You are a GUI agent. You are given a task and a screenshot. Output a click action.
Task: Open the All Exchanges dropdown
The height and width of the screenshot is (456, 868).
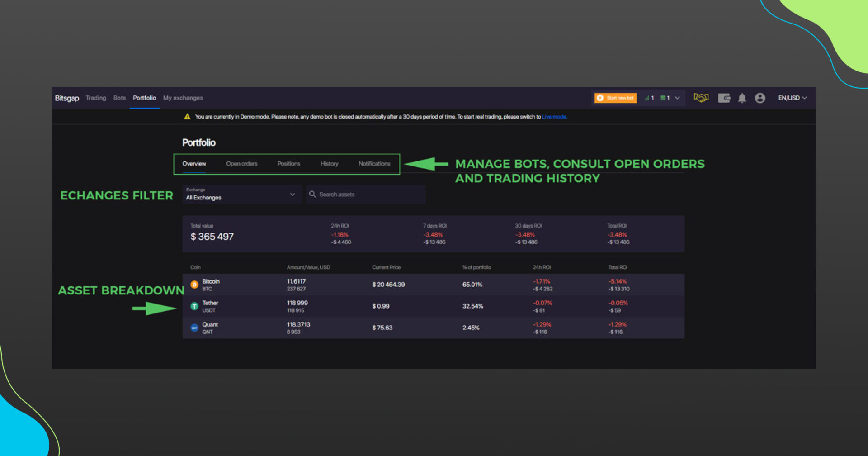(x=242, y=195)
